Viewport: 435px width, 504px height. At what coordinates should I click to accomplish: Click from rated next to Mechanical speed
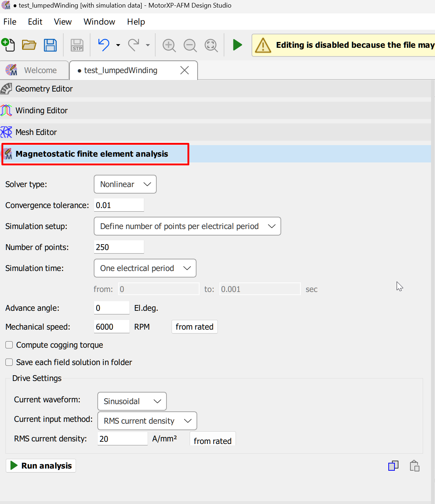pyautogui.click(x=195, y=327)
